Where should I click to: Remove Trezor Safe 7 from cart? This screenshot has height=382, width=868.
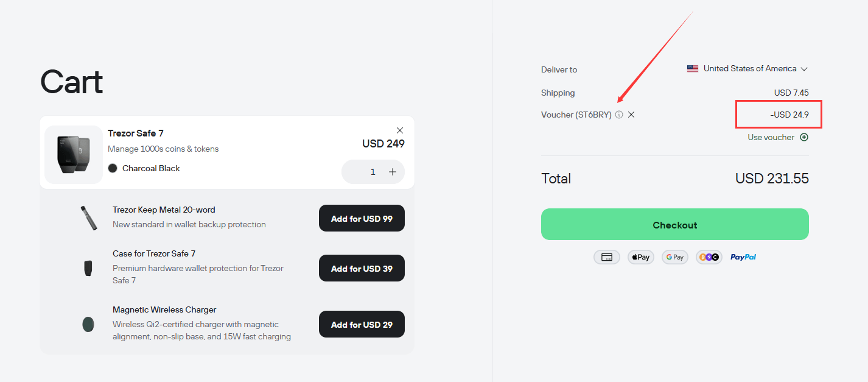[400, 130]
